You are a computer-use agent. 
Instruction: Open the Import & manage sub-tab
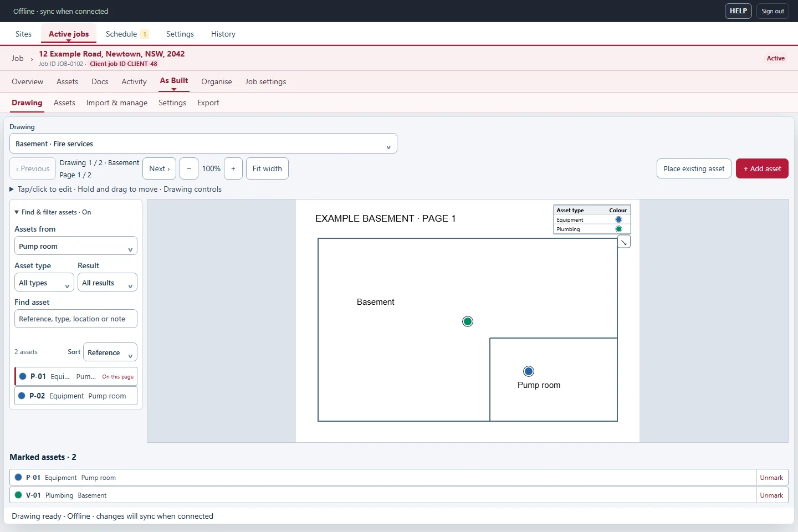click(x=117, y=103)
